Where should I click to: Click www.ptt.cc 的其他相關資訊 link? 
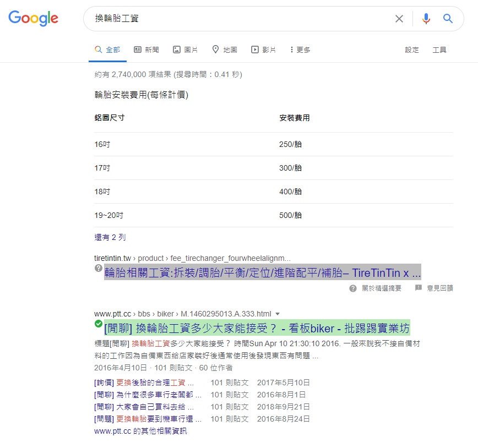tap(140, 431)
